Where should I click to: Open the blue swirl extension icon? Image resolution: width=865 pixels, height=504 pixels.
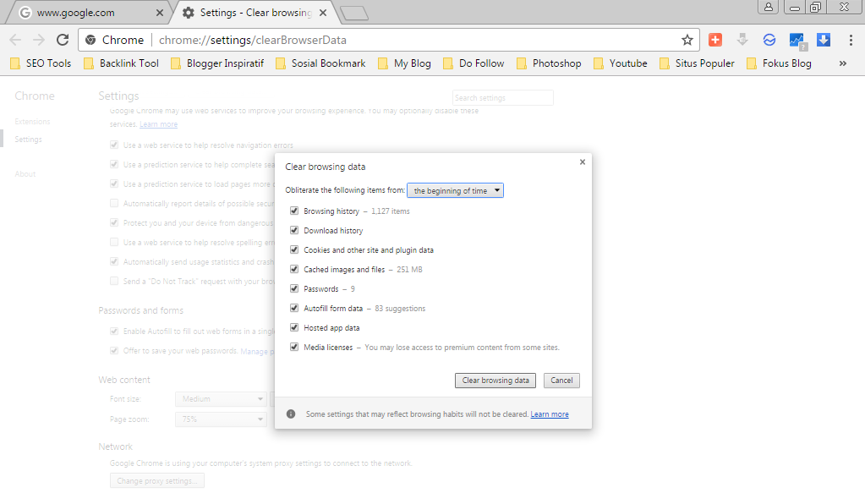coord(769,39)
